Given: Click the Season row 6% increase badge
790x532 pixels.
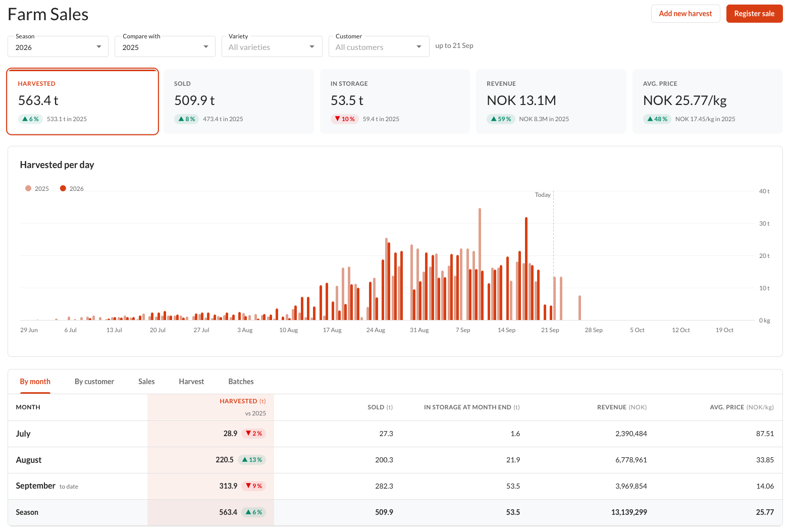Looking at the screenshot, I should 254,512.
